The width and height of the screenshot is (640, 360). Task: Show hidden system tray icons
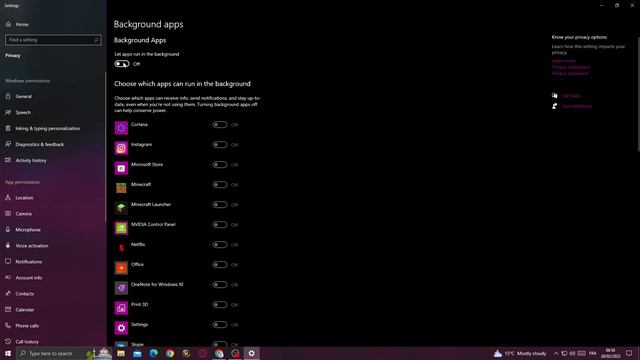click(x=556, y=353)
